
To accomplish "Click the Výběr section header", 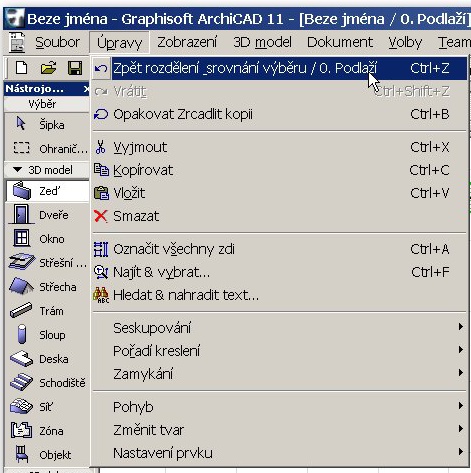I will [x=47, y=104].
